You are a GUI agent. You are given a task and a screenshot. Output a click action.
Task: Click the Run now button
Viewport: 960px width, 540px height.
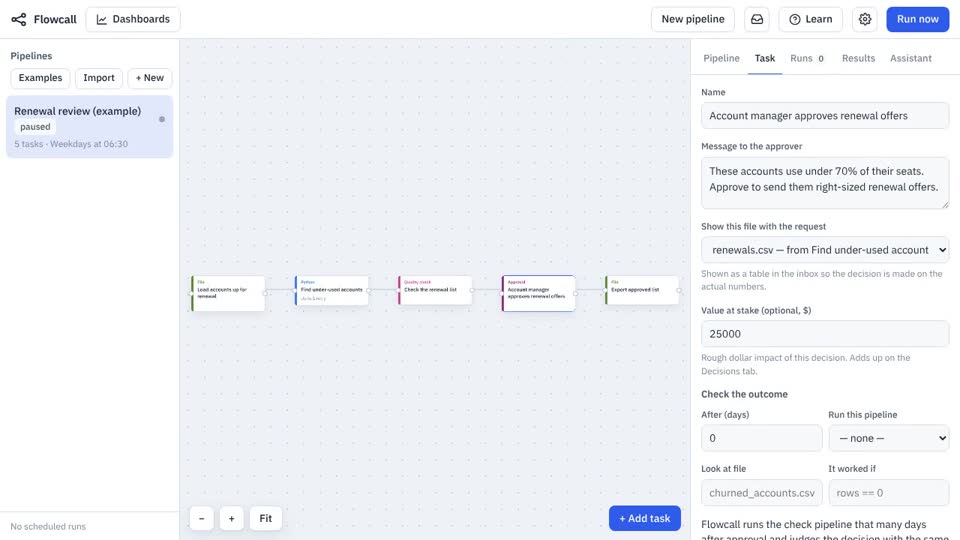[x=917, y=20]
